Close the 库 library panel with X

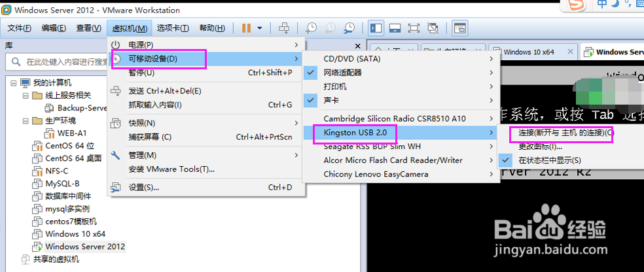(357, 46)
